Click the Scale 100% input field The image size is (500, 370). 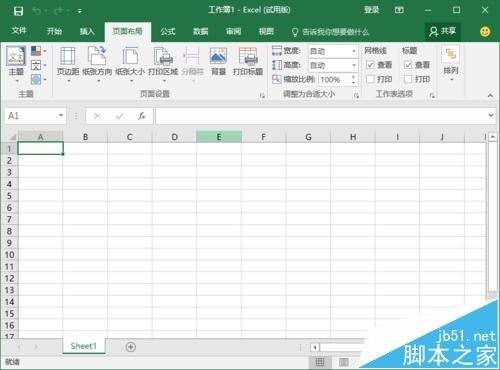334,80
